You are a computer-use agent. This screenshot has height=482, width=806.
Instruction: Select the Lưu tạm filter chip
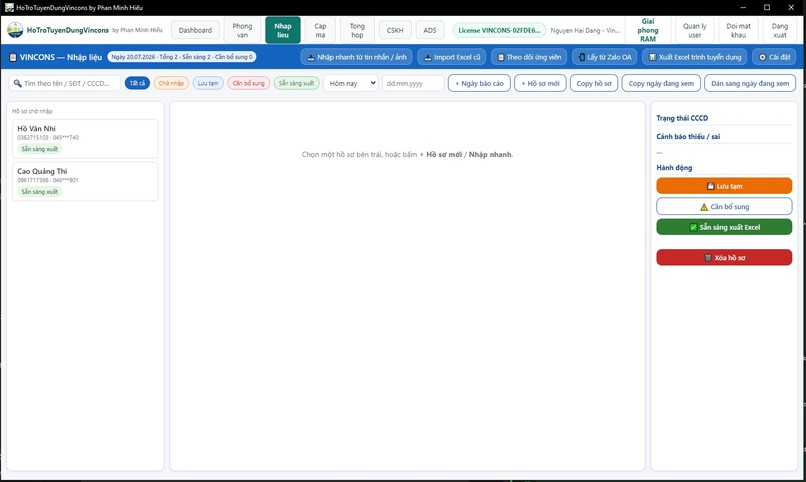pyautogui.click(x=208, y=83)
